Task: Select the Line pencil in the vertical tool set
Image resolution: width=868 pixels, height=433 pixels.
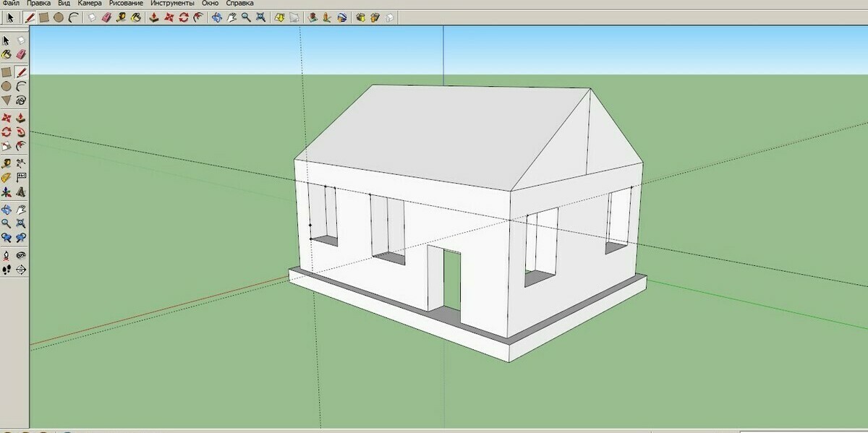Action: pyautogui.click(x=21, y=72)
